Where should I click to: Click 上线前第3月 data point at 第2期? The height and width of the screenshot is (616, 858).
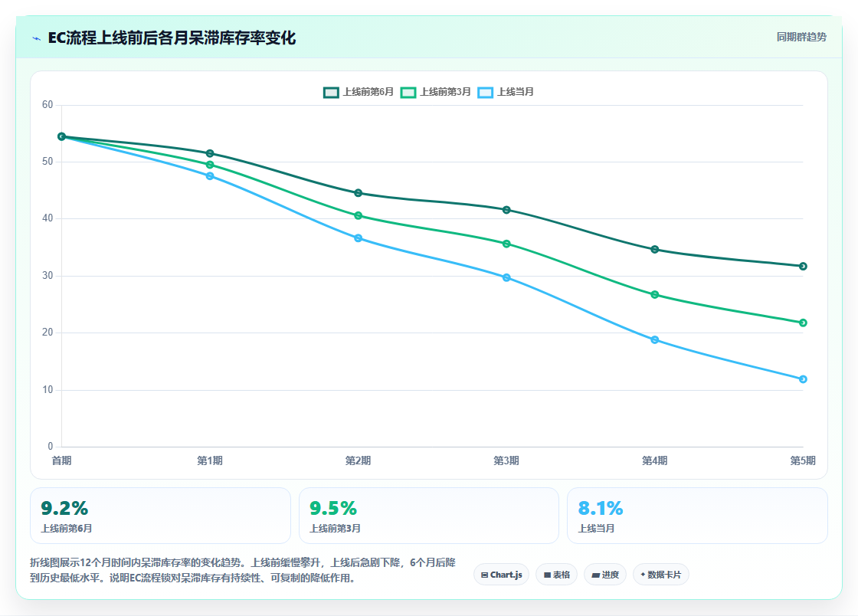click(359, 215)
